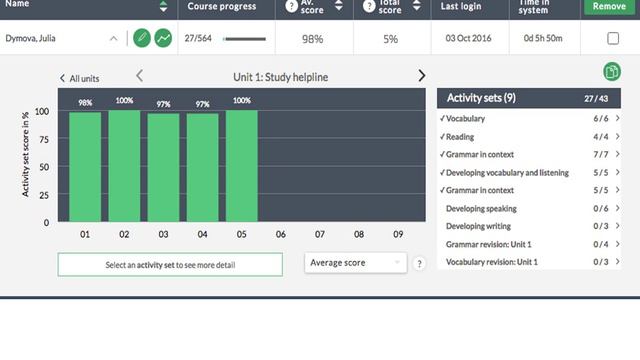Viewport: 640px width, 360px height.
Task: Open help for Av. score column
Action: (291, 6)
